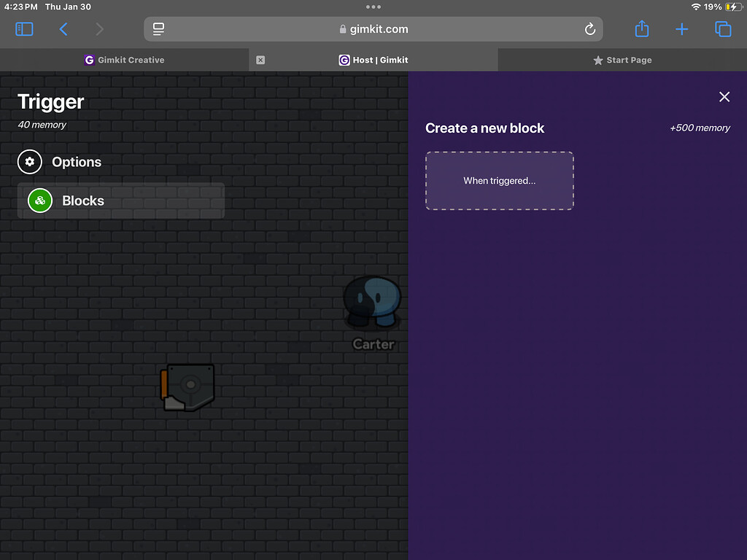Close the Host | Gimkit tab
This screenshot has width=747, height=560.
[x=260, y=60]
